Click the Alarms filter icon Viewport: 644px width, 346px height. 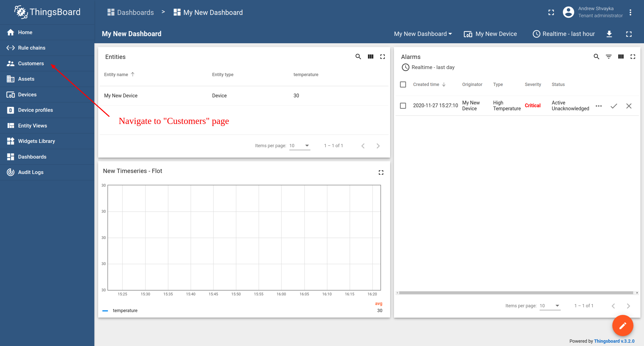click(x=609, y=57)
